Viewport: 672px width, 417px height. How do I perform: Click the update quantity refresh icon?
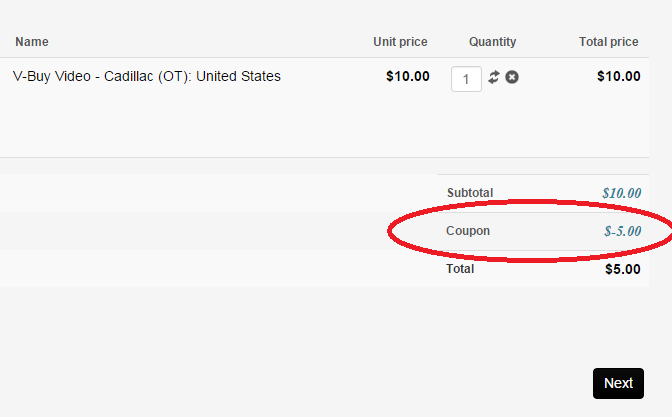pyautogui.click(x=494, y=77)
